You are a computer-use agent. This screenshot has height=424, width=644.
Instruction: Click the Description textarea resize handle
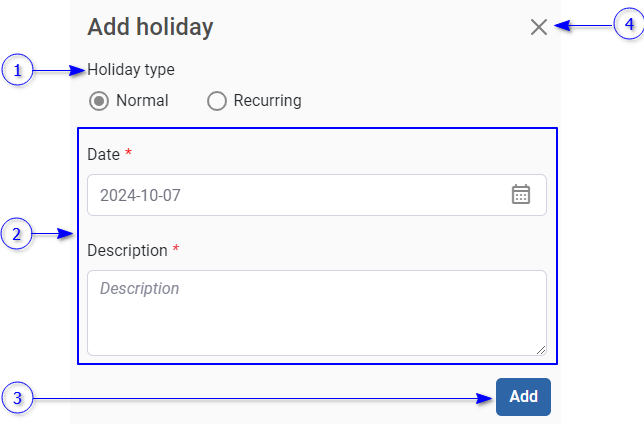click(x=541, y=349)
